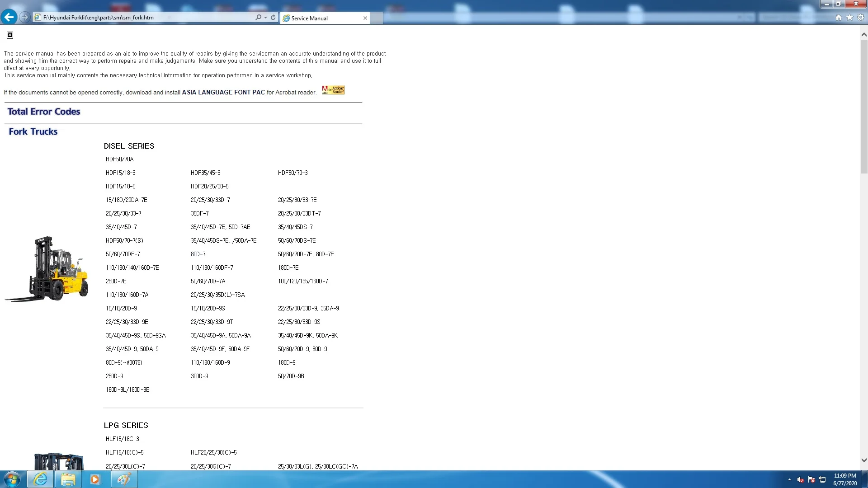Viewport: 868px width, 488px height.
Task: Open the 15/18D/20DA-7E manual link
Action: 127,200
